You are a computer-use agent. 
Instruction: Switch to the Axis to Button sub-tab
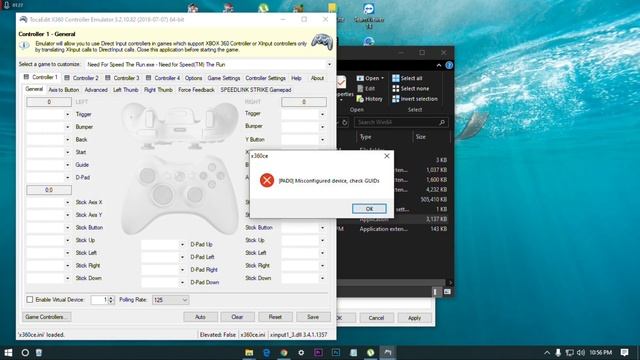(x=64, y=90)
